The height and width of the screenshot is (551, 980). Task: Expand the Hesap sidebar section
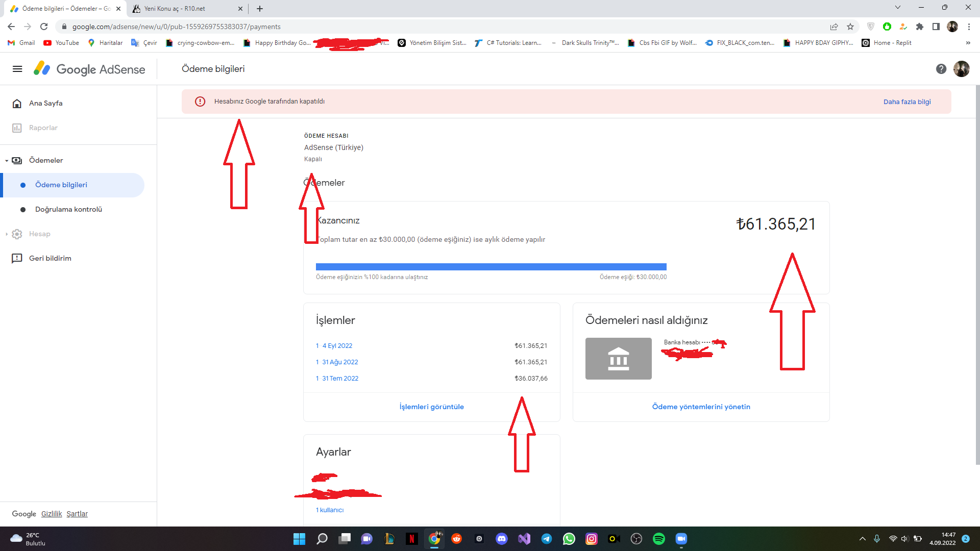[7, 234]
